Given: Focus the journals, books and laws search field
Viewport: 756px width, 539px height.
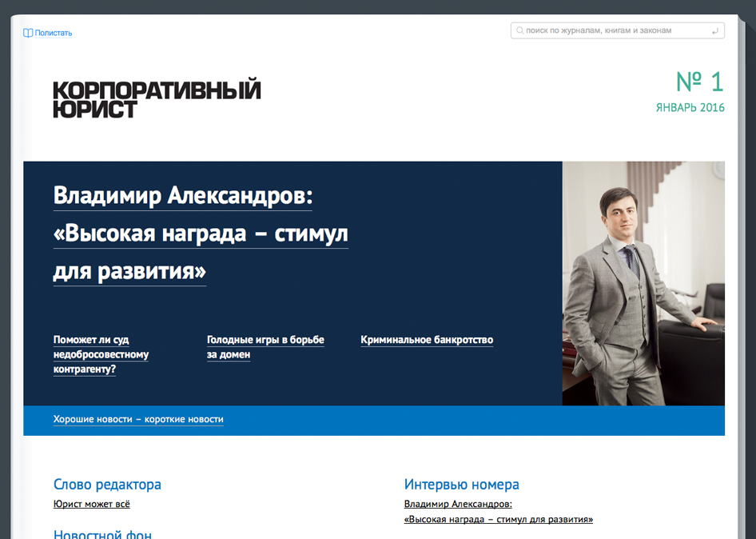Looking at the screenshot, I should pos(611,31).
